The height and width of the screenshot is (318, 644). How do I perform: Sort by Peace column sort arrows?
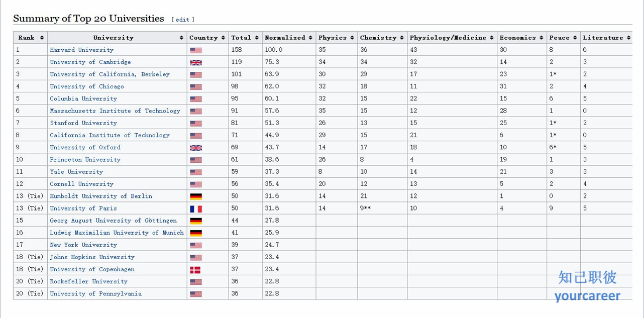tap(575, 38)
